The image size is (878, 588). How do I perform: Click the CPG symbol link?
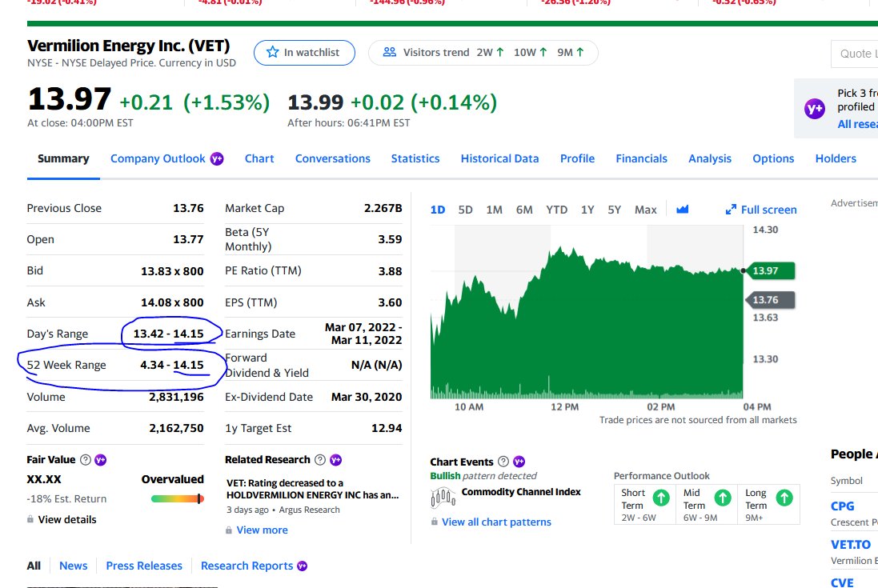pyautogui.click(x=842, y=506)
